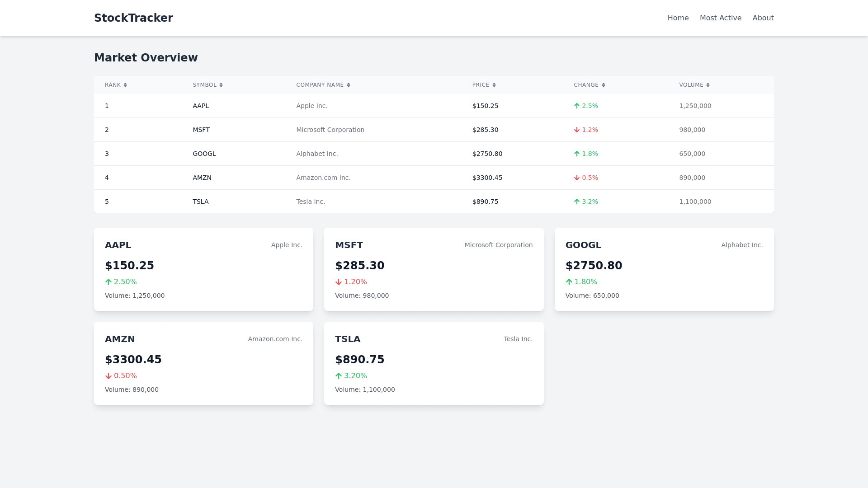The width and height of the screenshot is (868, 488).
Task: Click the StockTracker logo title
Action: pos(133,18)
